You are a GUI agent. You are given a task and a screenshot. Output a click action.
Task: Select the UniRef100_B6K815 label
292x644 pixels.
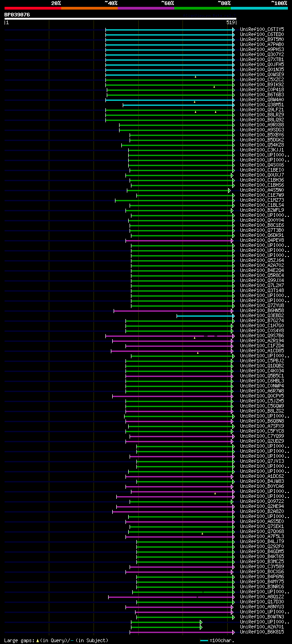[x=262, y=632]
